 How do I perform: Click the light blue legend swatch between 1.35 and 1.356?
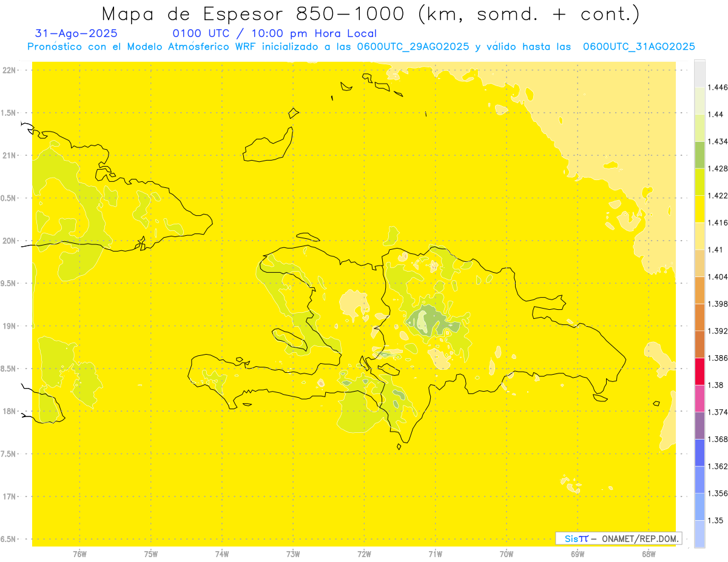[699, 507]
